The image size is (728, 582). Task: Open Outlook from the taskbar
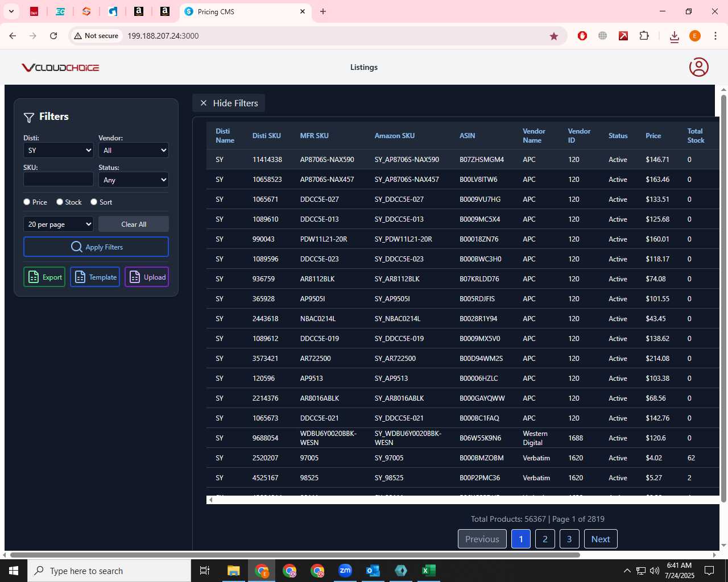pyautogui.click(x=373, y=571)
